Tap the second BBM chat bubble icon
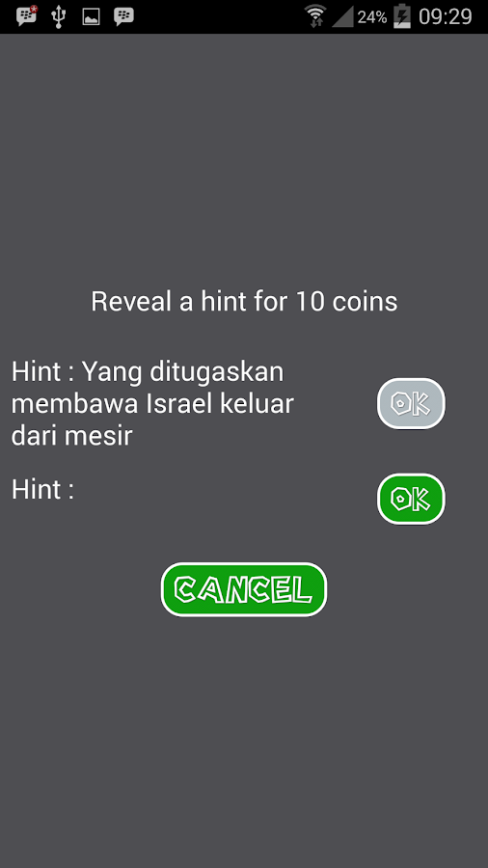 [x=123, y=16]
